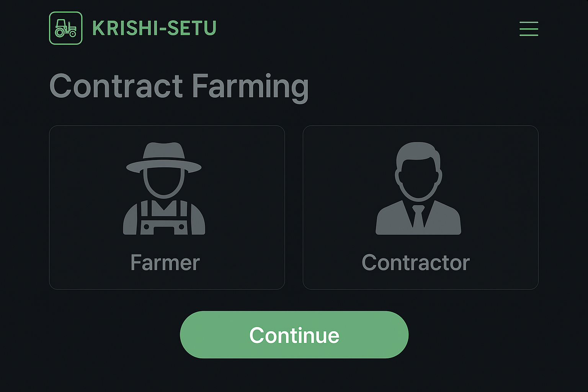This screenshot has height=392, width=588.
Task: Click the tractor logo icon
Action: 65,28
